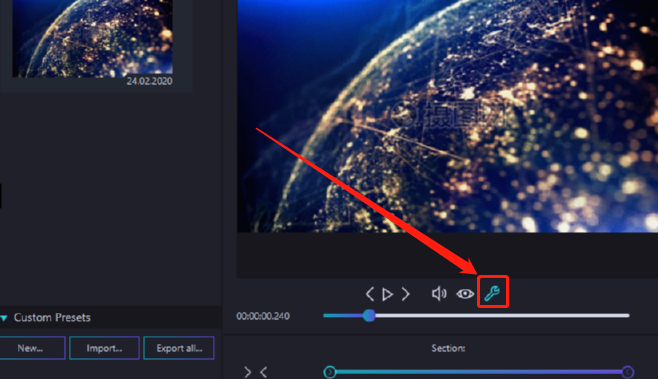Mute audio with the speaker icon
Image resolution: width=658 pixels, height=379 pixels.
[x=439, y=293]
